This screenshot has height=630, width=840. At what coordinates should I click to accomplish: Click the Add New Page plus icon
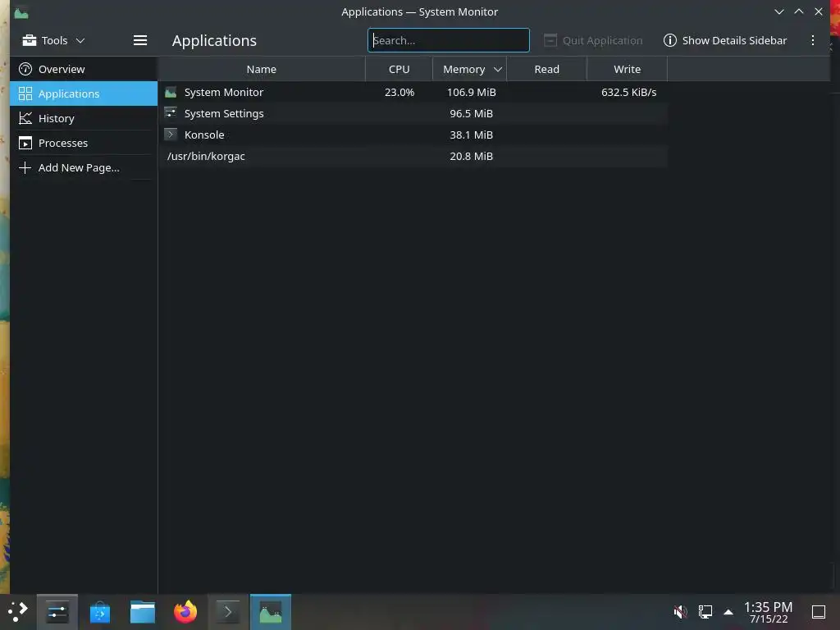tap(25, 167)
